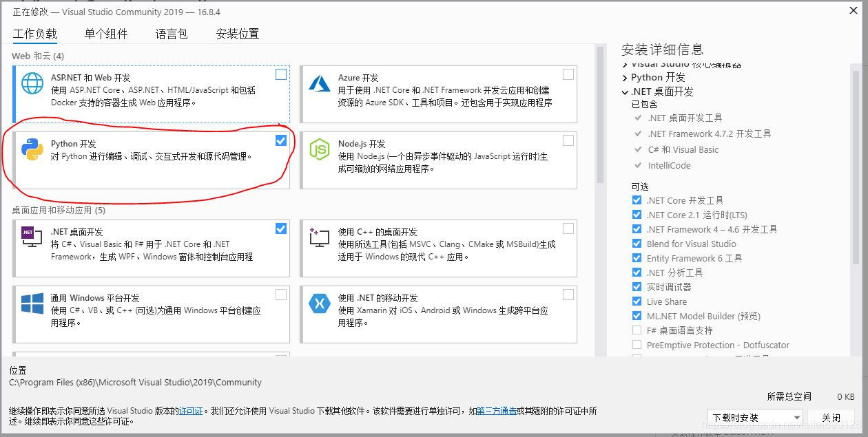Viewport: 868px width, 437px height.
Task: Enable the 使用 C++ 的桌面开发 checkbox
Action: click(x=568, y=228)
